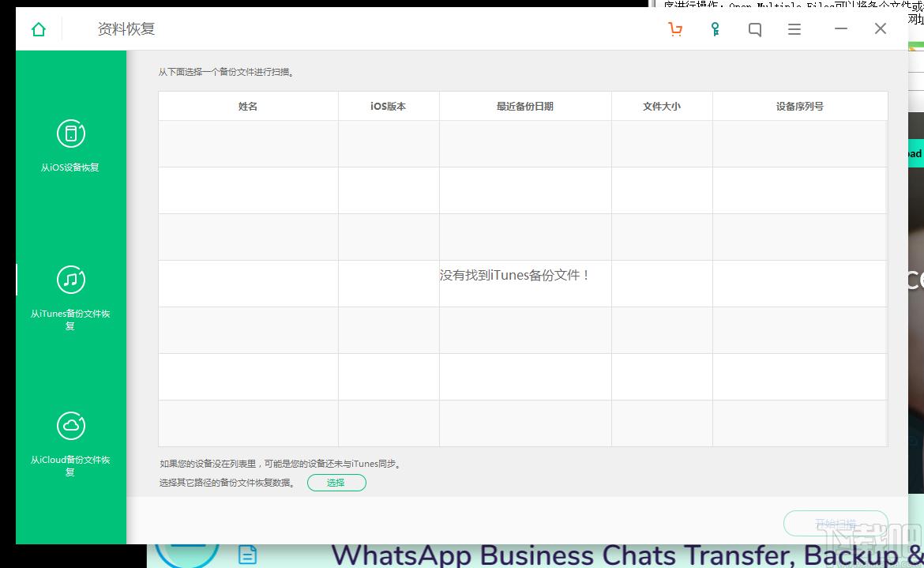Click the 最近备份日期 column header
Viewport: 924px width, 568px height.
pyautogui.click(x=525, y=106)
